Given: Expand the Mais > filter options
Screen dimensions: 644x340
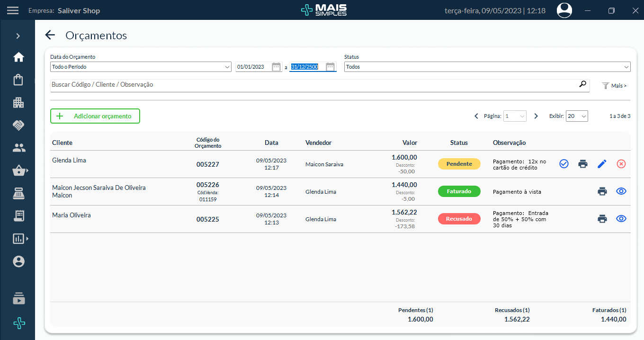Looking at the screenshot, I should pyautogui.click(x=614, y=86).
